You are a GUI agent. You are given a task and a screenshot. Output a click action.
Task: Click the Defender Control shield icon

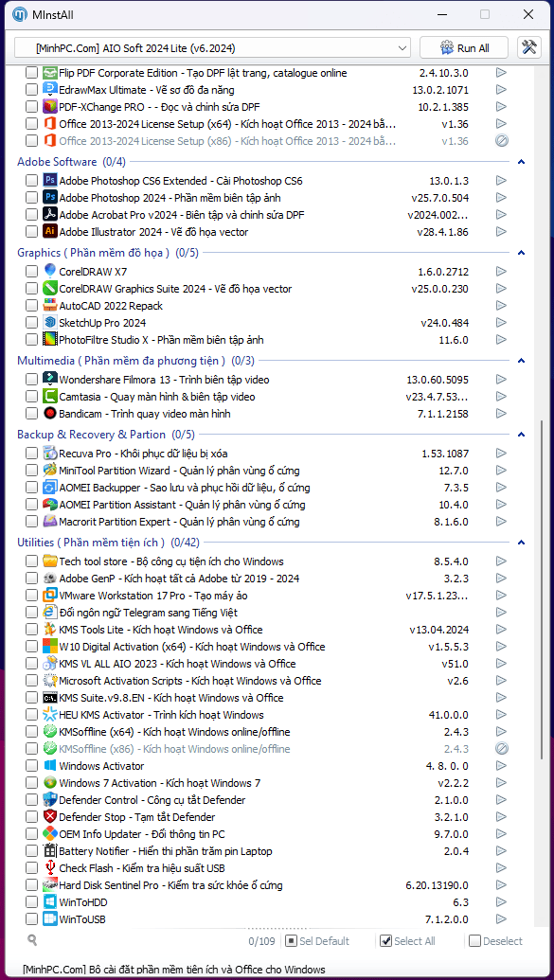tap(50, 799)
